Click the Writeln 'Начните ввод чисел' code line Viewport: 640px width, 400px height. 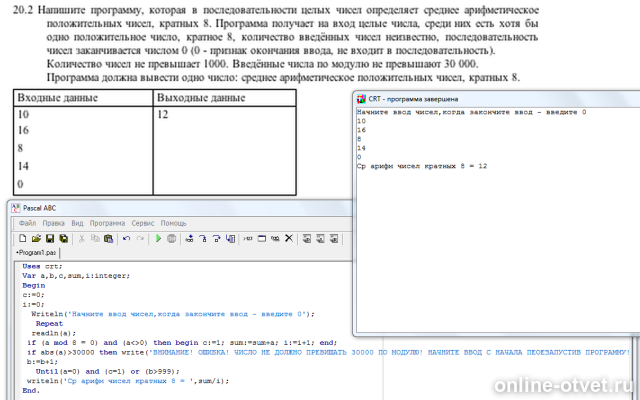tap(173, 314)
